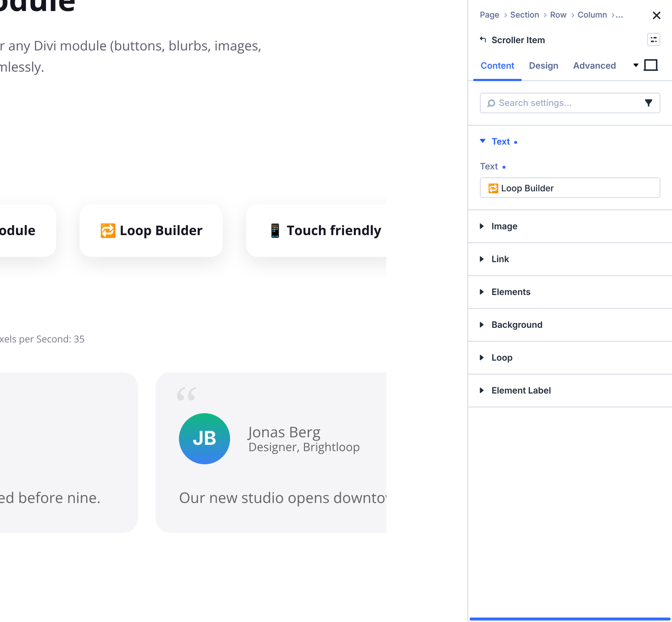This screenshot has width=672, height=622.
Task: Click the phone emoji icon on Touch friendly card
Action: pyautogui.click(x=275, y=230)
